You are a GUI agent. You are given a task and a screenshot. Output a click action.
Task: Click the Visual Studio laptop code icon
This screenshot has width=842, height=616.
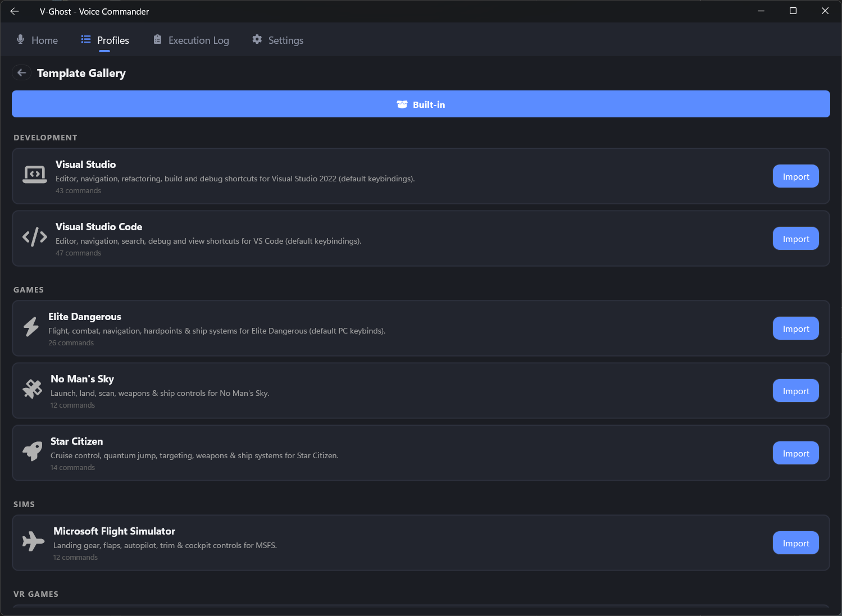pyautogui.click(x=34, y=175)
